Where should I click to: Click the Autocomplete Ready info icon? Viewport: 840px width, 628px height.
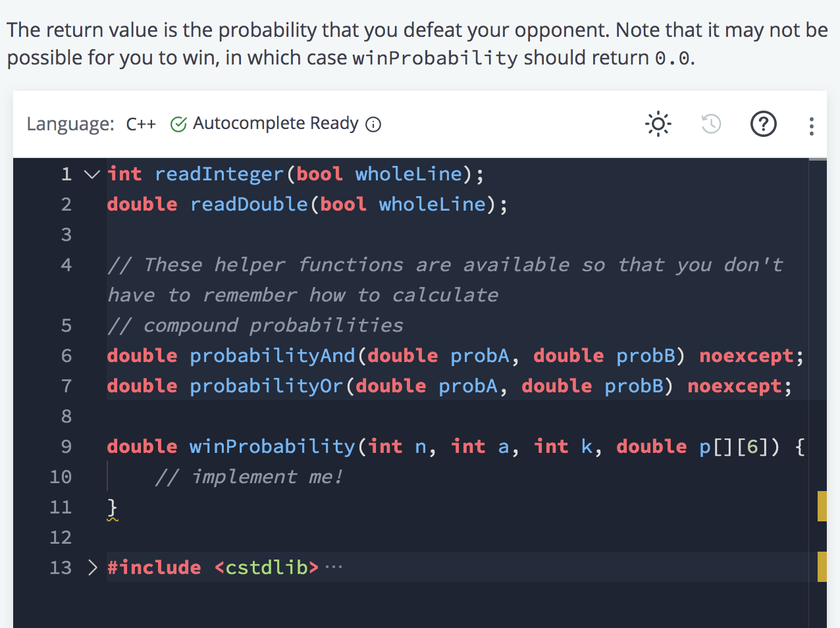click(x=373, y=124)
